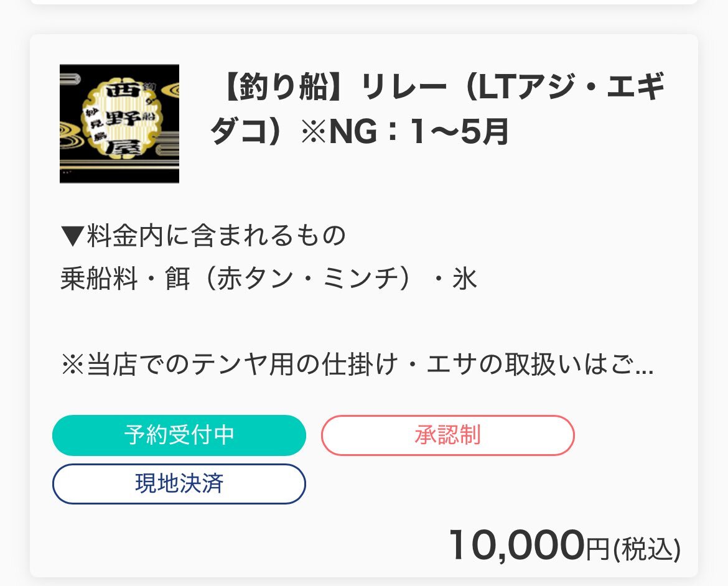The height and width of the screenshot is (586, 728).
Task: Click the 【釣り船】リレー plan title
Action: [x=437, y=109]
